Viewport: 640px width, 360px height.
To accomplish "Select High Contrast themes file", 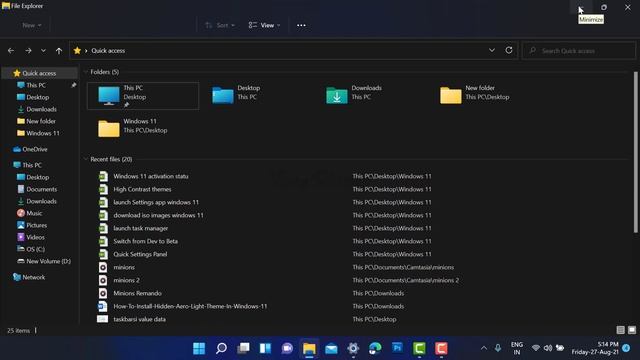I will pos(142,189).
